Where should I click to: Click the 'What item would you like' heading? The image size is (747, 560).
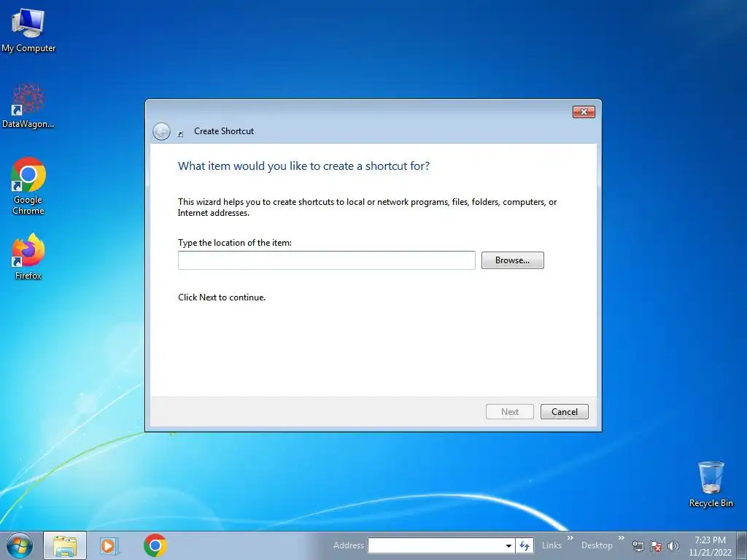coord(303,166)
